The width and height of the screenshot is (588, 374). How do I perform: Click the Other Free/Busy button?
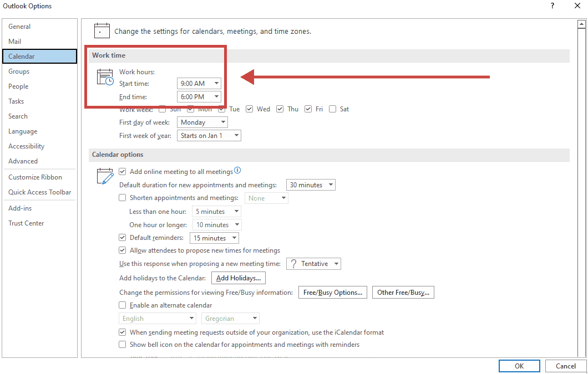(403, 293)
